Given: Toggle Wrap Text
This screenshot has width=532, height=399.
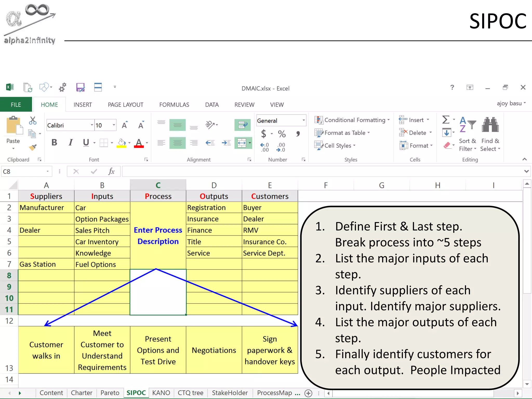Looking at the screenshot, I should pos(243,125).
